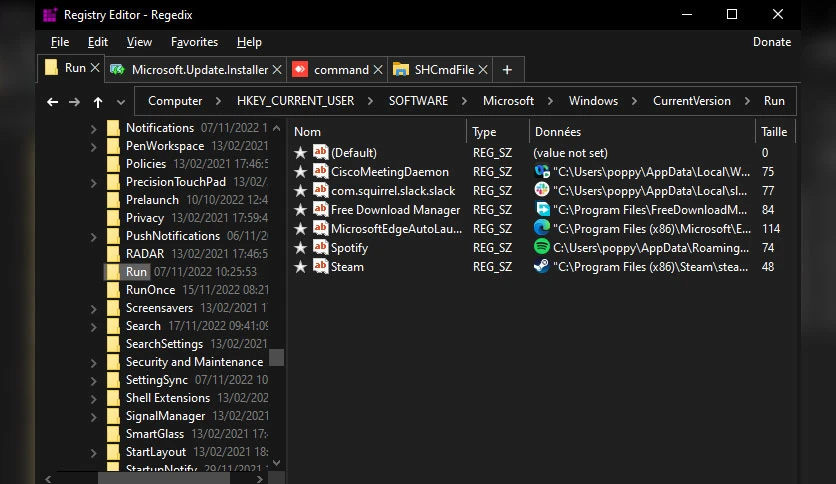This screenshot has height=484, width=836.
Task: Click the Donate link
Action: pos(771,42)
